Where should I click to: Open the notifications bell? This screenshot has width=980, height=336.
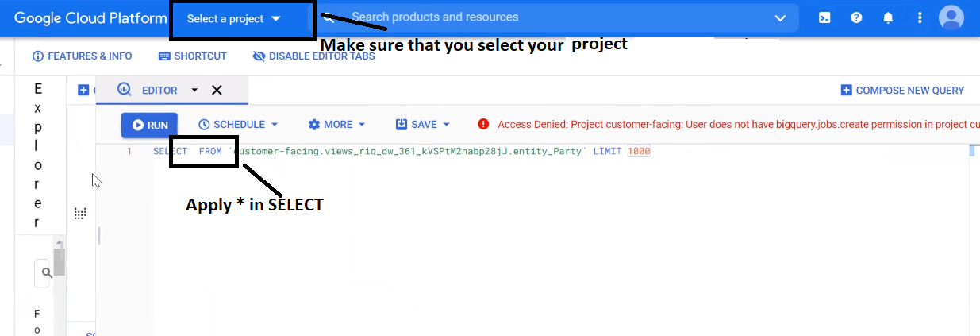pyautogui.click(x=888, y=17)
